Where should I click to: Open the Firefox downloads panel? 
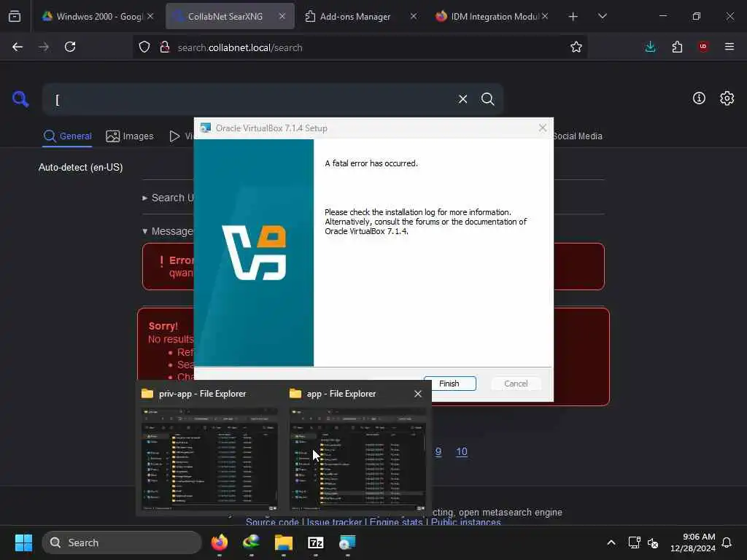650,47
